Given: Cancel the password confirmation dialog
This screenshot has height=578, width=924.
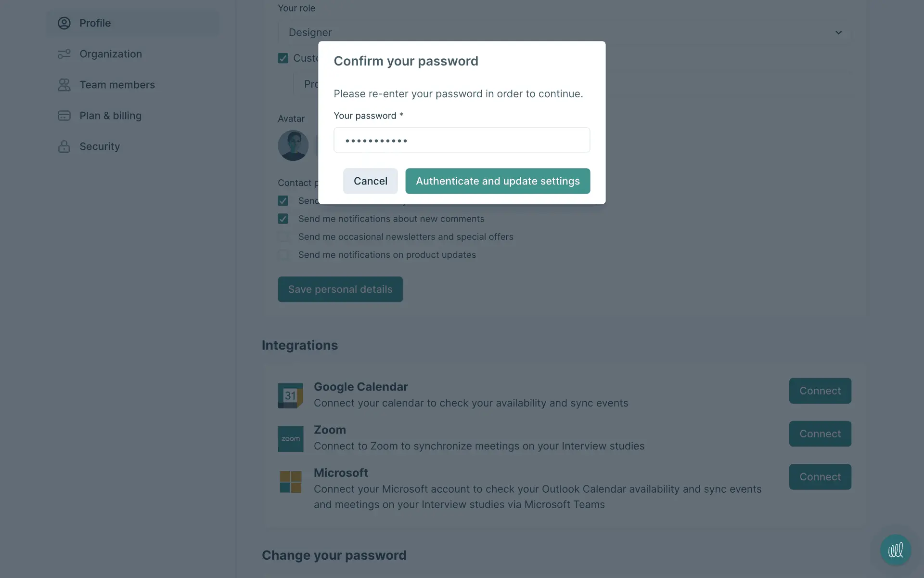Looking at the screenshot, I should pos(370,181).
